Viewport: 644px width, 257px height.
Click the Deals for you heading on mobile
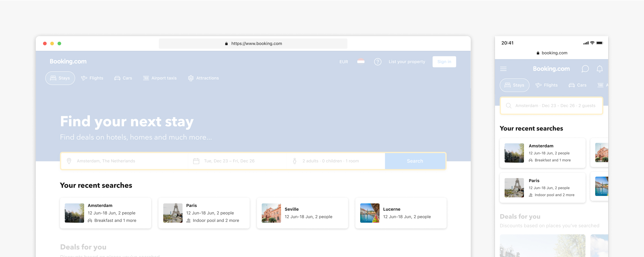pyautogui.click(x=520, y=216)
